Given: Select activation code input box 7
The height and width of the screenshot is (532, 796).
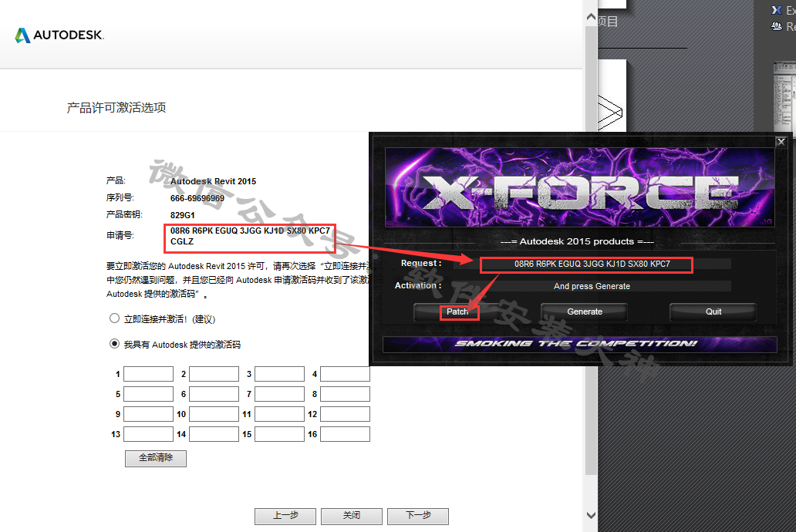Looking at the screenshot, I should (279, 394).
